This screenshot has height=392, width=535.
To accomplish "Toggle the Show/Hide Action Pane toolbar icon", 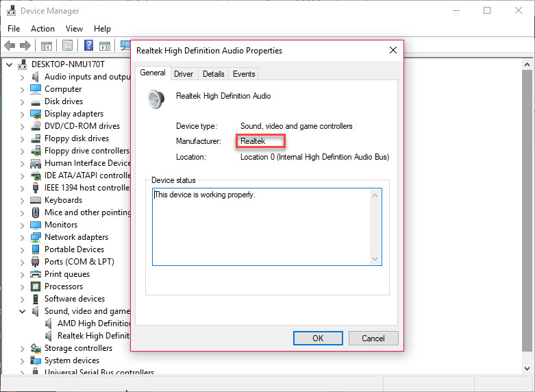I will 105,45.
